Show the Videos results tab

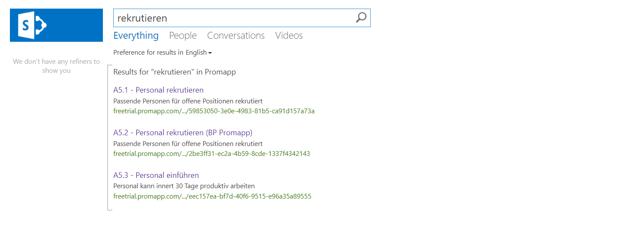[289, 36]
